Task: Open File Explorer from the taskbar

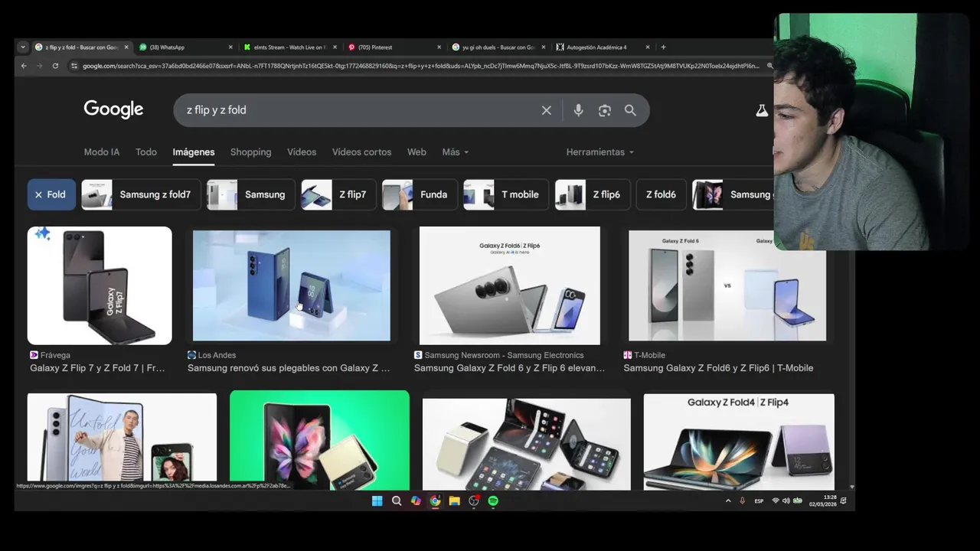Action: pos(454,500)
